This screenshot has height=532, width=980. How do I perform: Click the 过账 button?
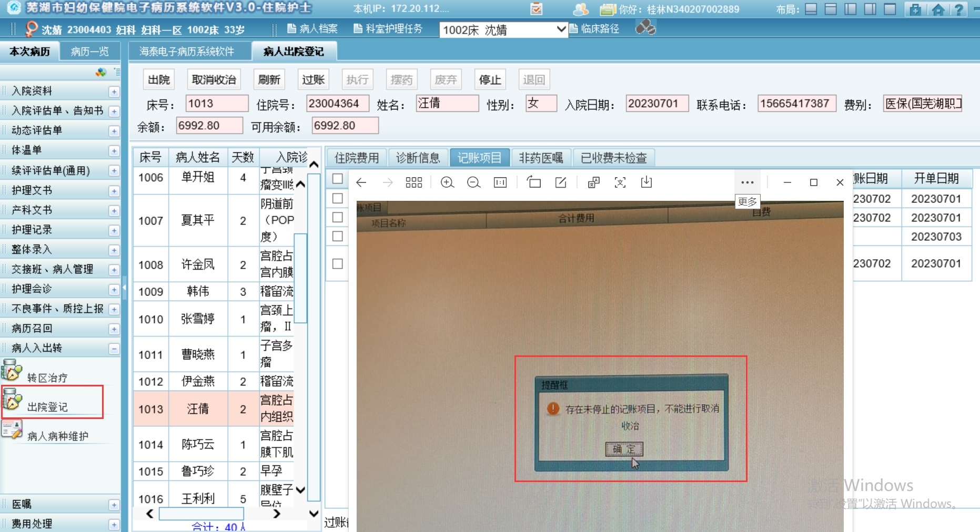(x=314, y=80)
